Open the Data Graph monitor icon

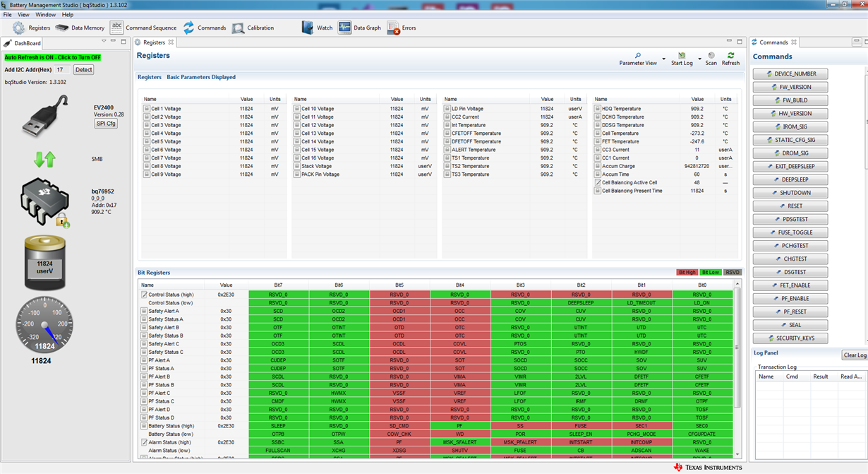344,28
